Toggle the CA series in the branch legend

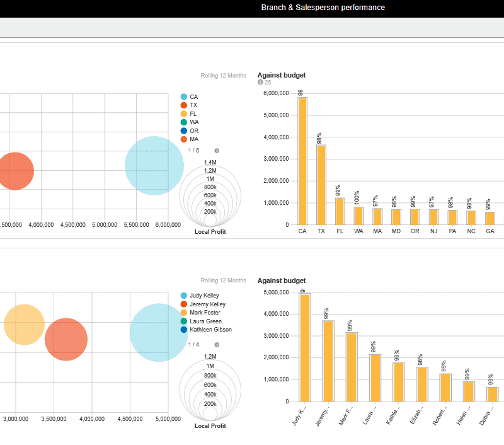pyautogui.click(x=185, y=96)
